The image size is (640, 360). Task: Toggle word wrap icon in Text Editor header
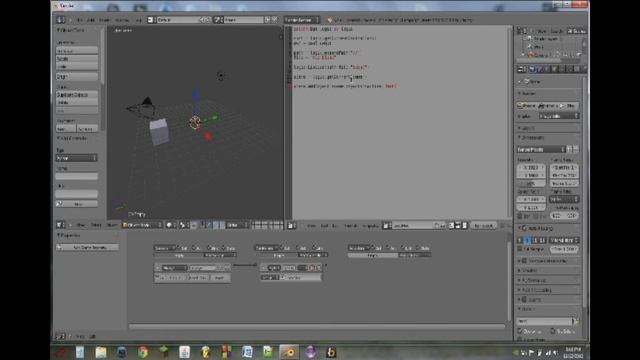pos(458,225)
